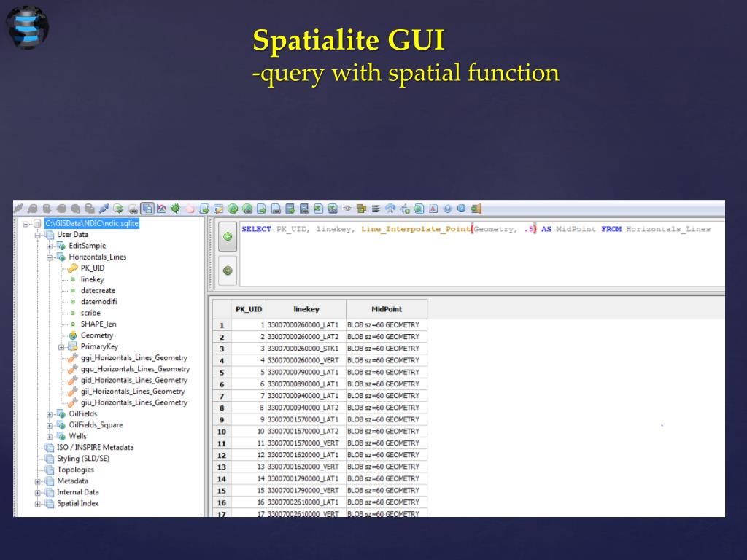Click the green arrows refresh toolbar icon
The width and height of the screenshot is (747, 560).
119,209
